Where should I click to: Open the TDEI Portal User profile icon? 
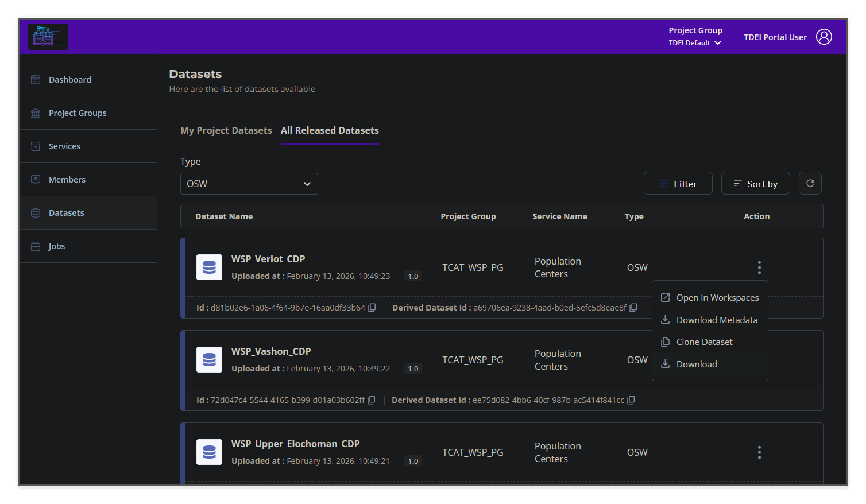pos(824,36)
